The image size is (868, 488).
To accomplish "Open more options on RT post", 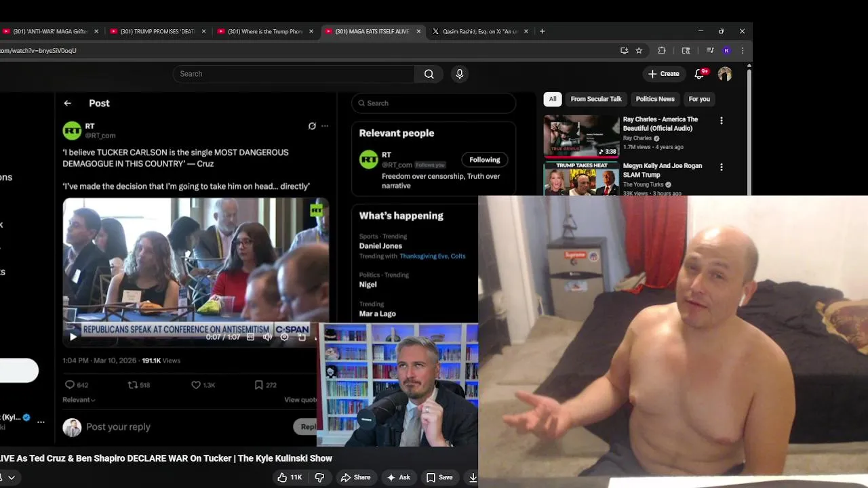I will click(325, 126).
